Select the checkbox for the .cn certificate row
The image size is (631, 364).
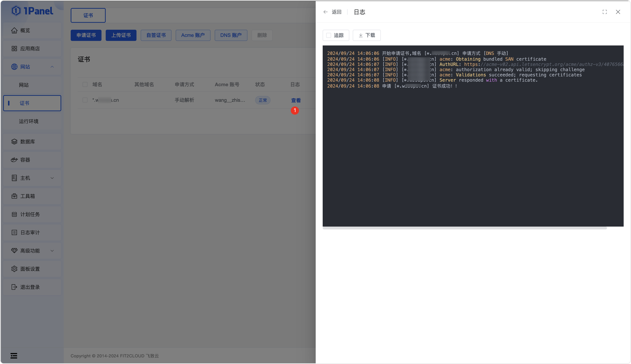click(85, 100)
